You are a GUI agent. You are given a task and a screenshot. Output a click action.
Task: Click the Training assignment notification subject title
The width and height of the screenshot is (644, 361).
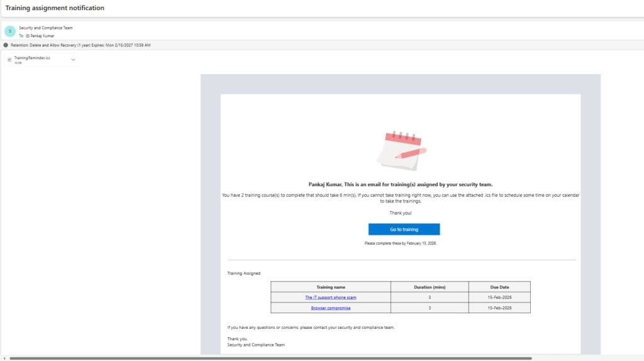[x=55, y=8]
